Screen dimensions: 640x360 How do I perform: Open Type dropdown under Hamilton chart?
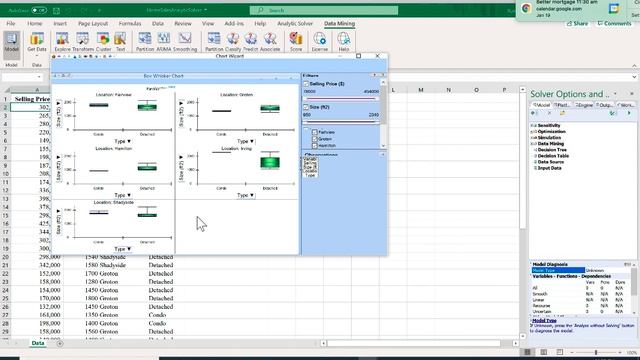tap(122, 195)
